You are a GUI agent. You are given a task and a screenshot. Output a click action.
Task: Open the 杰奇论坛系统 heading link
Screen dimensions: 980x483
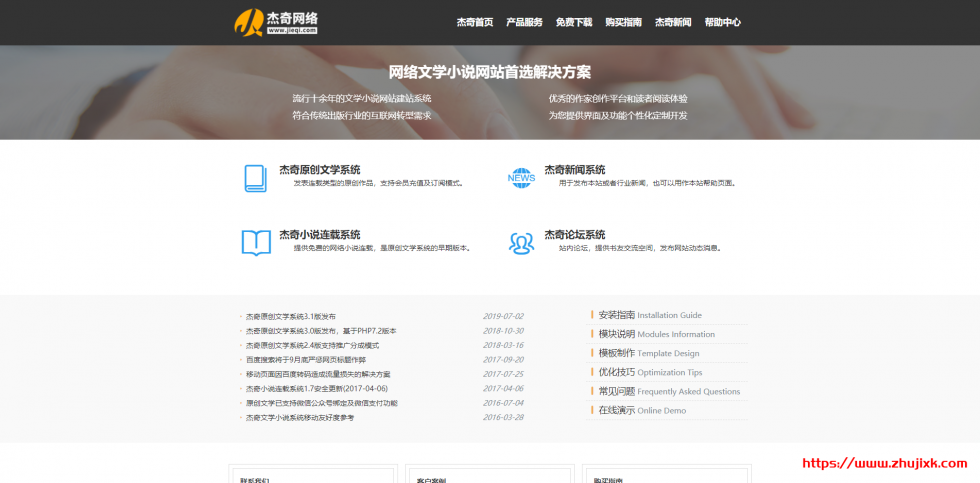[x=574, y=235]
